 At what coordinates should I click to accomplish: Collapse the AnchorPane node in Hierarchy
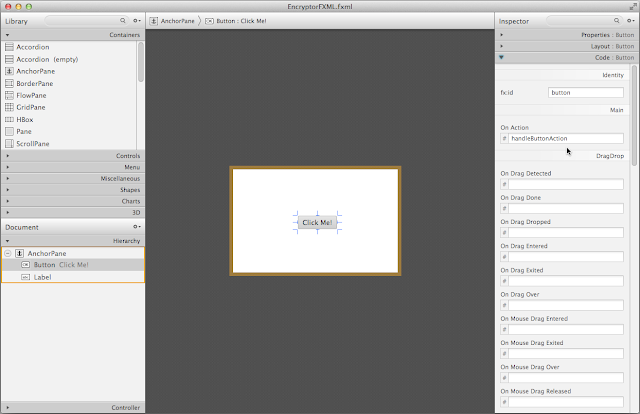coord(7,253)
